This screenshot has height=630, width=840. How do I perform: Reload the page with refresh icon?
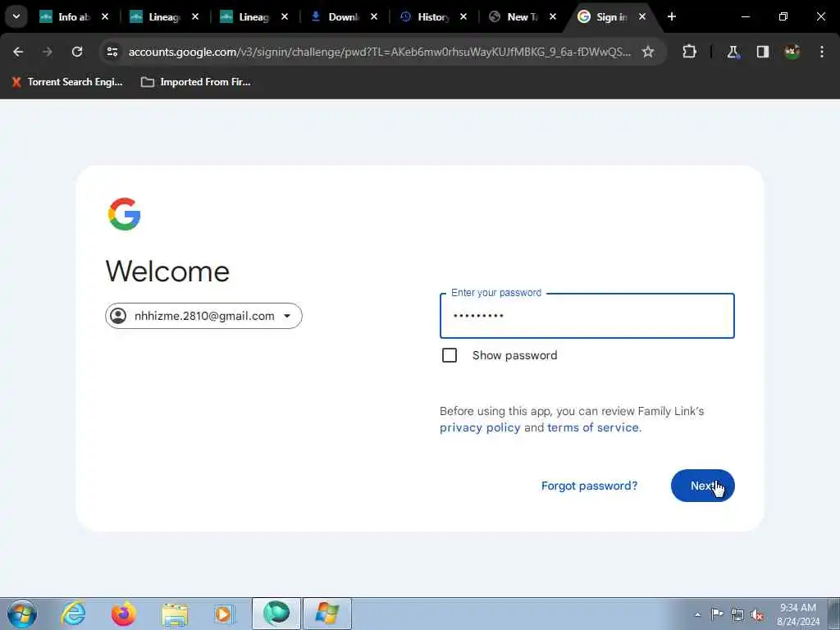(x=77, y=52)
